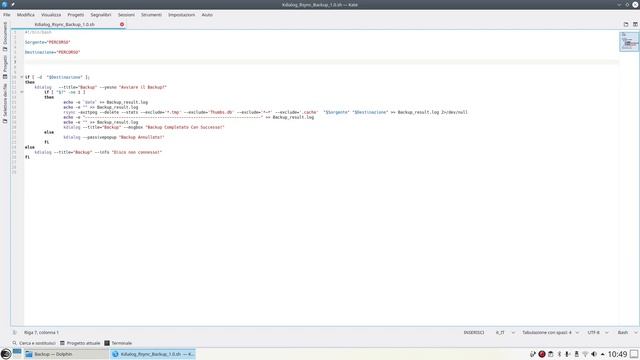The height and width of the screenshot is (360, 640).
Task: Open the Progetti side panel
Action: 5,67
